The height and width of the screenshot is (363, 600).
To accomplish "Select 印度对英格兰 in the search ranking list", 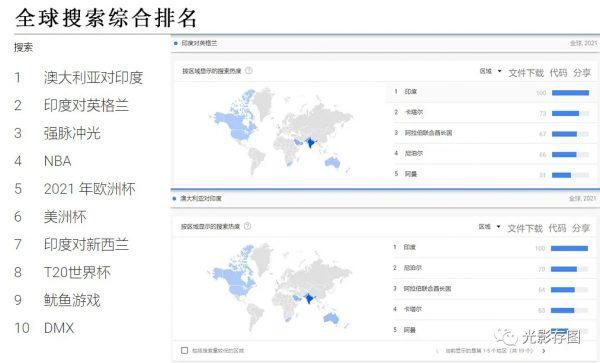I will click(86, 106).
